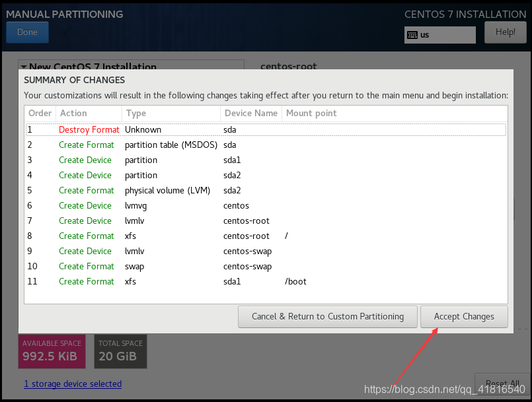Select row 9, lvmlv centos-swap
Viewport: 532px width, 402px height.
coord(266,251)
